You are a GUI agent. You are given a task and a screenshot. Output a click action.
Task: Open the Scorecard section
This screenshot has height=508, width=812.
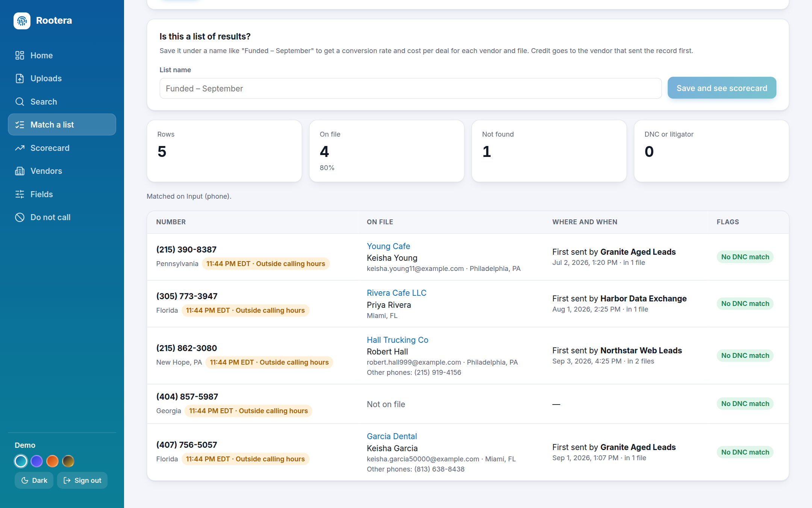point(62,148)
